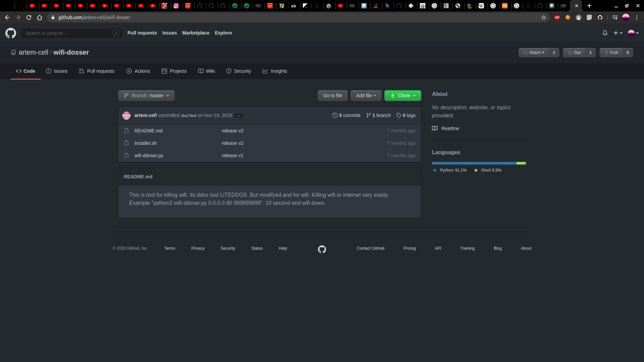This screenshot has width=644, height=362.
Task: Click the blue Python segment of the languages bar
Action: tap(474, 163)
